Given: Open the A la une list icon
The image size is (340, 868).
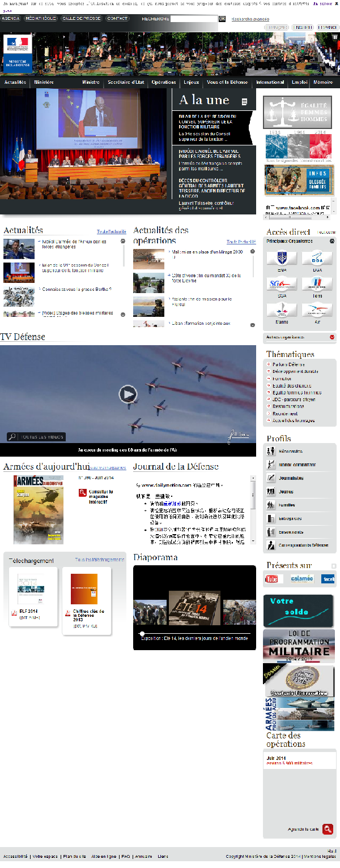Looking at the screenshot, I should point(244,102).
